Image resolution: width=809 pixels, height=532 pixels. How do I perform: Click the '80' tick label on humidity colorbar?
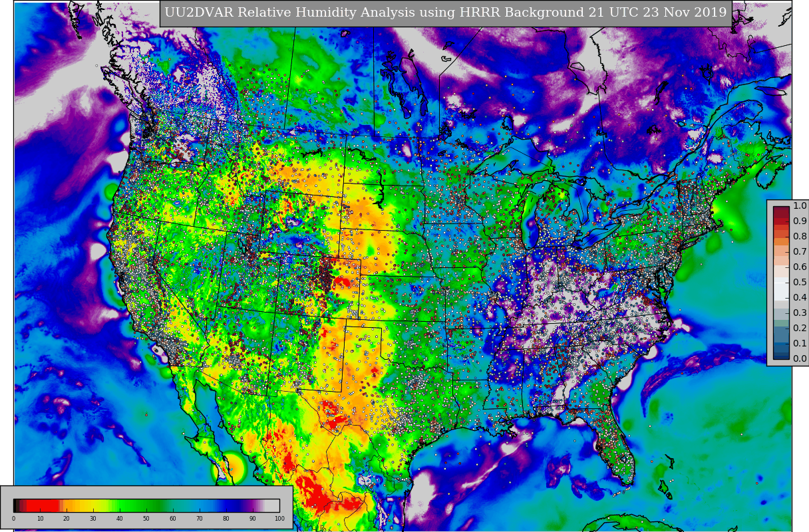point(226,519)
